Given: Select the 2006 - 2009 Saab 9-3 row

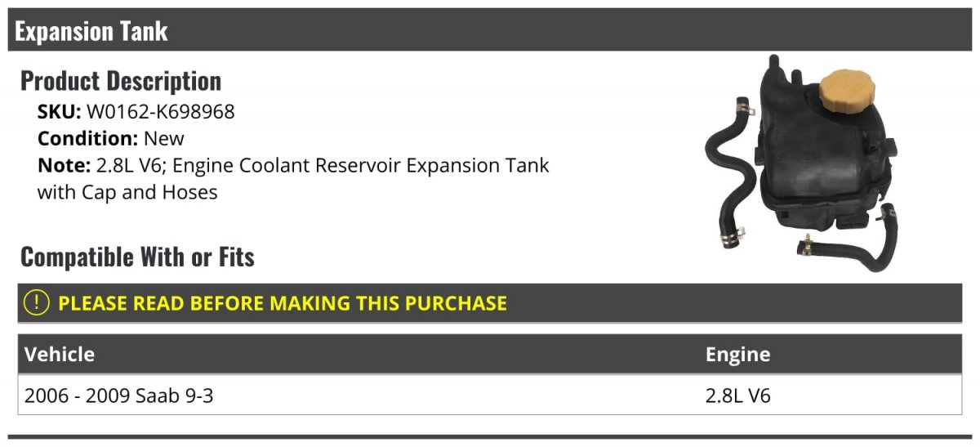Looking at the screenshot, I should click(490, 396).
